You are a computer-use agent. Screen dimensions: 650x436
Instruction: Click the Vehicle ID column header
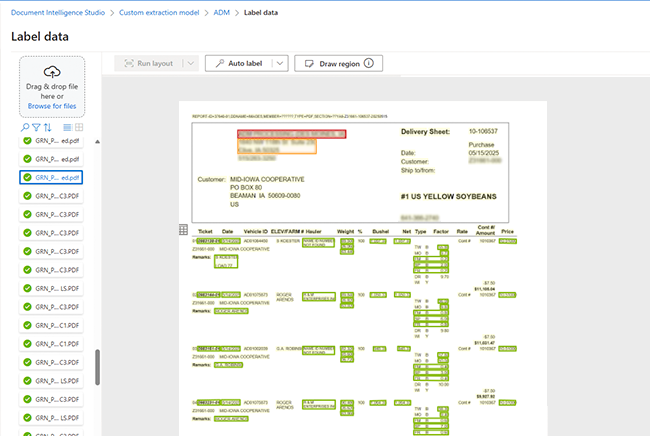(x=255, y=231)
